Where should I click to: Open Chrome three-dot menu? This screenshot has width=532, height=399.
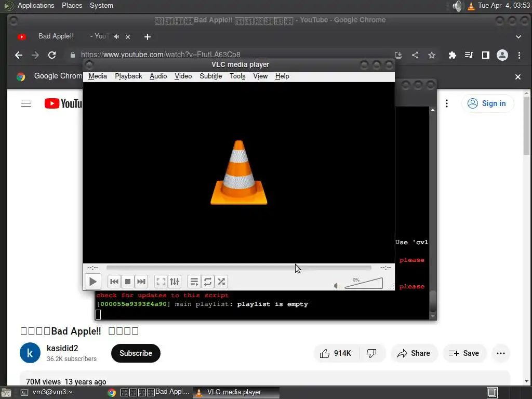(519, 55)
